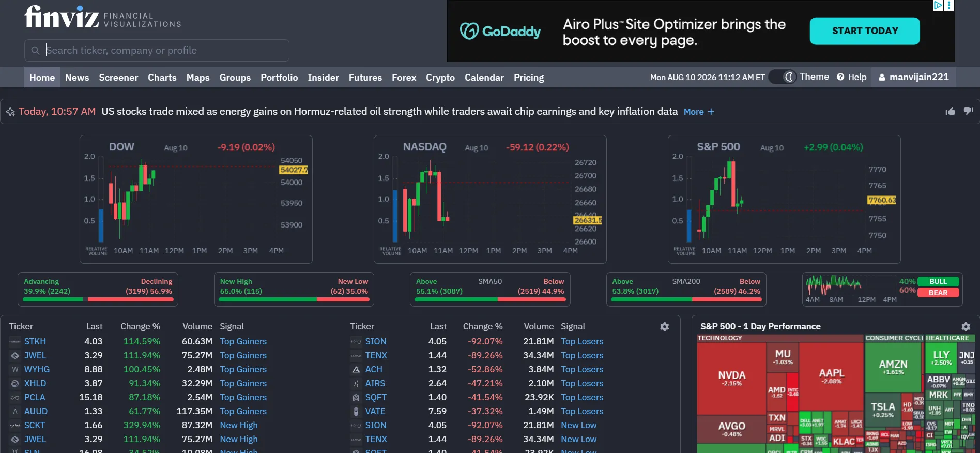
Task: Open the News tab
Action: tap(77, 78)
